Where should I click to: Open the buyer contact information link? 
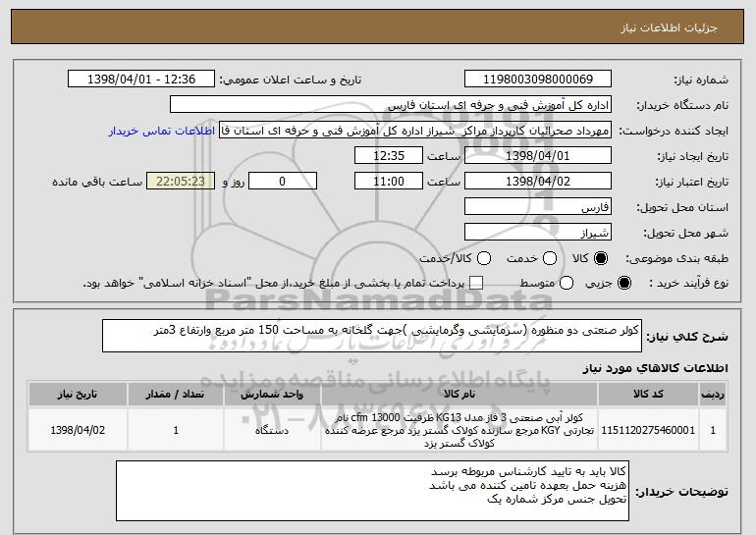162,132
